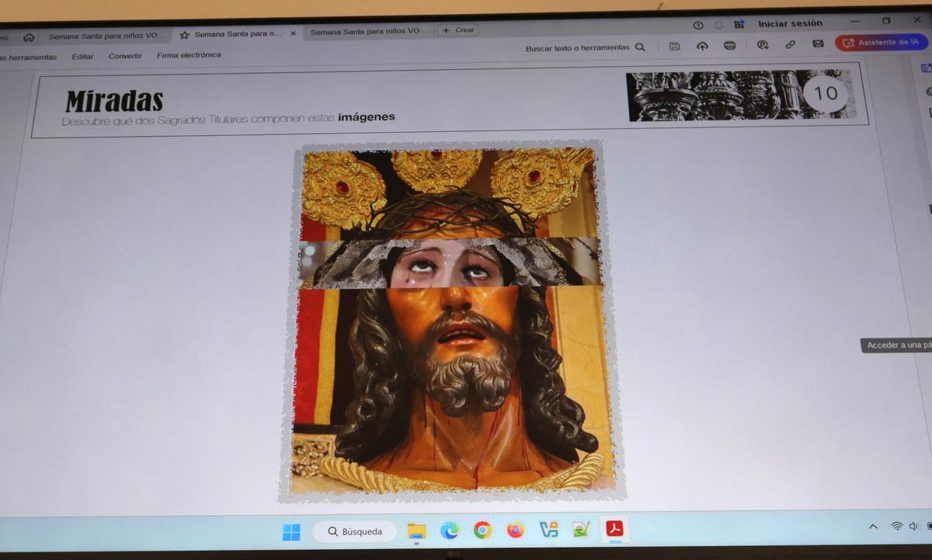Click the volume speaker tray icon
932x560 pixels.
[913, 527]
